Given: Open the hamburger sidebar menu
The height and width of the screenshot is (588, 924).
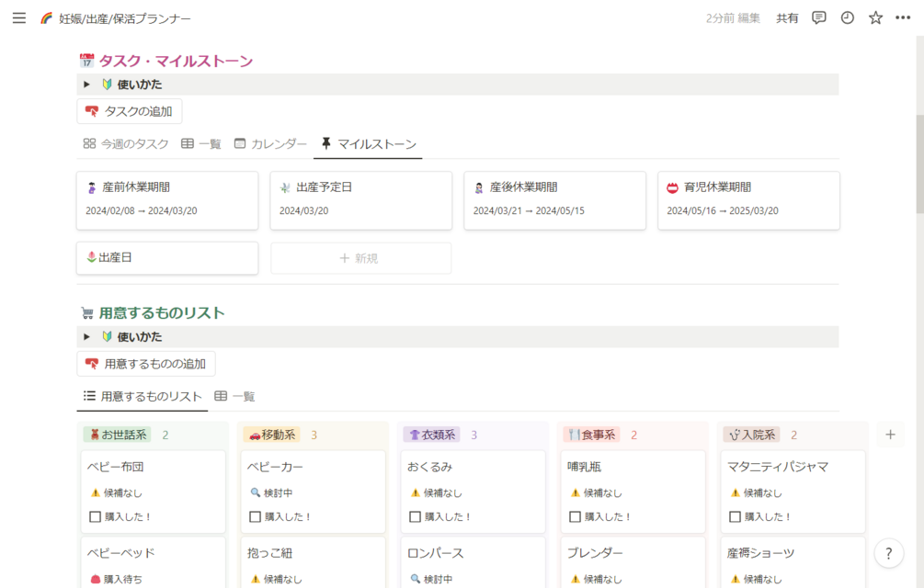Looking at the screenshot, I should click(19, 18).
